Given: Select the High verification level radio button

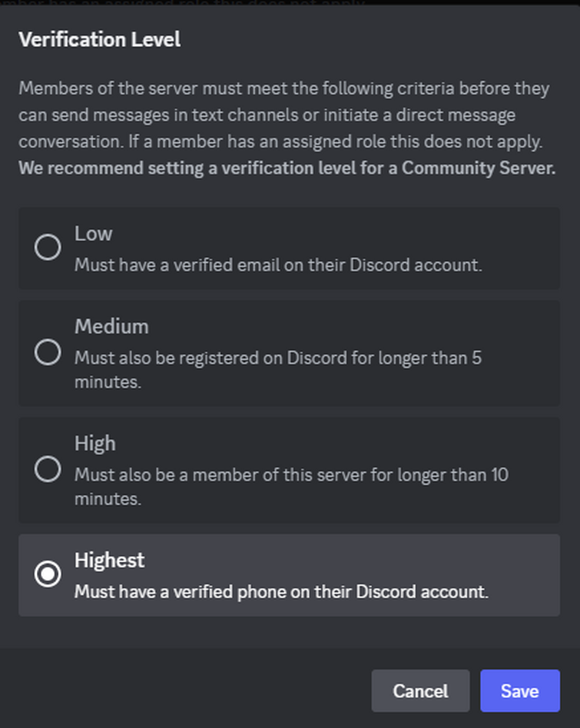Looking at the screenshot, I should tap(48, 470).
